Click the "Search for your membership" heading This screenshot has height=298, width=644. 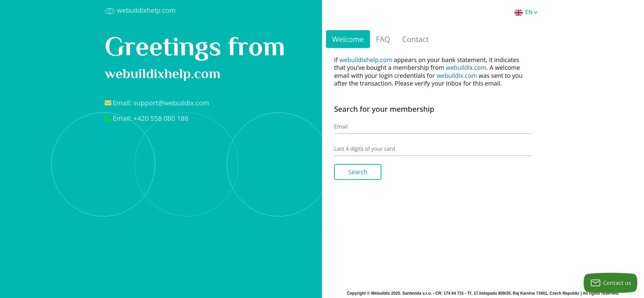click(x=384, y=109)
